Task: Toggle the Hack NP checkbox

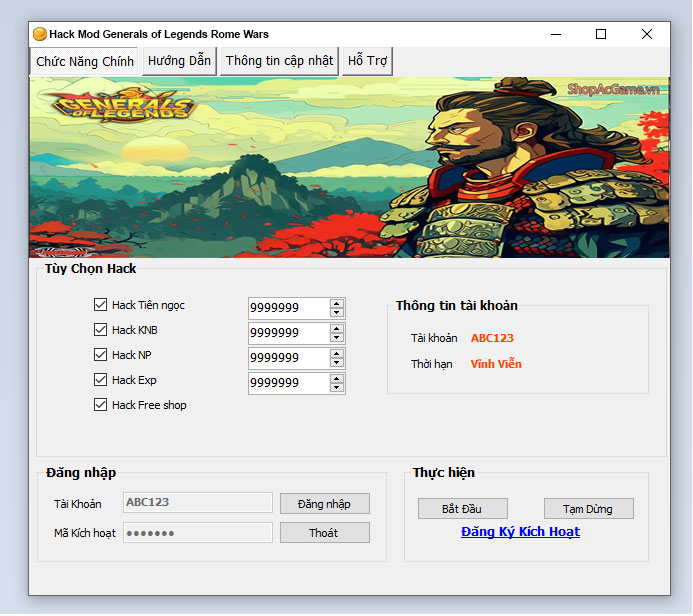Action: pos(100,355)
